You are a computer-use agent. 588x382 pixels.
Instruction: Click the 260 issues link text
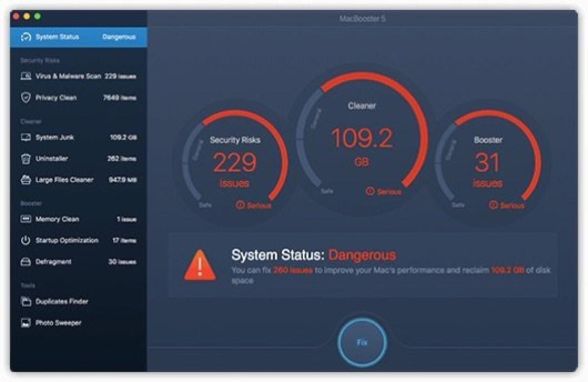pos(293,270)
